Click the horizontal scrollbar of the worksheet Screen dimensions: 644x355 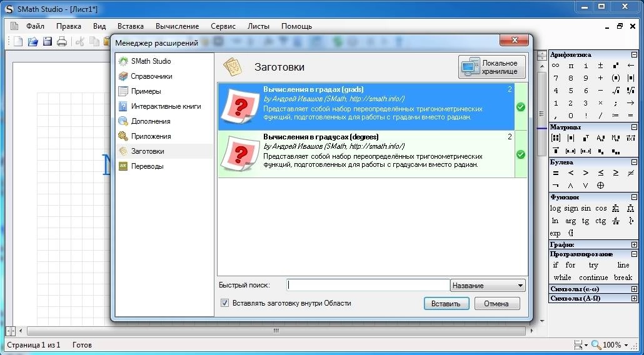[276, 331]
